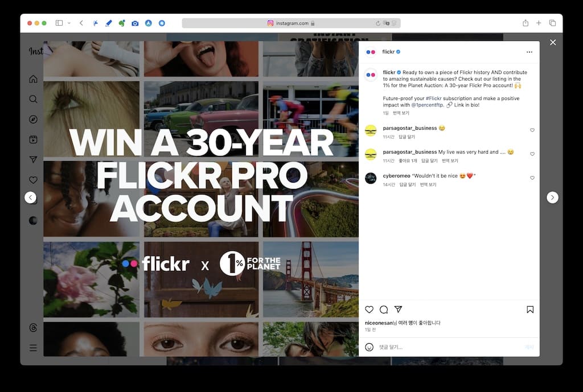Screen dimensions: 583x392
Task: Open Instagram Home from sidebar
Action: [33, 79]
